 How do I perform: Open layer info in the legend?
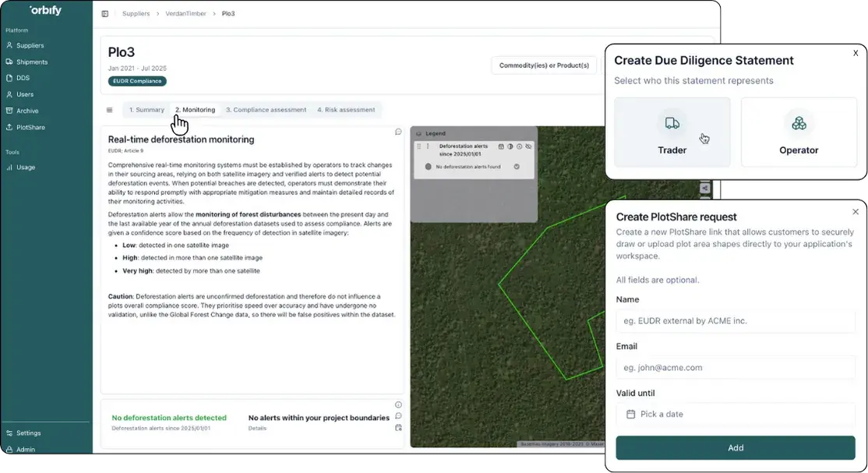(520, 146)
